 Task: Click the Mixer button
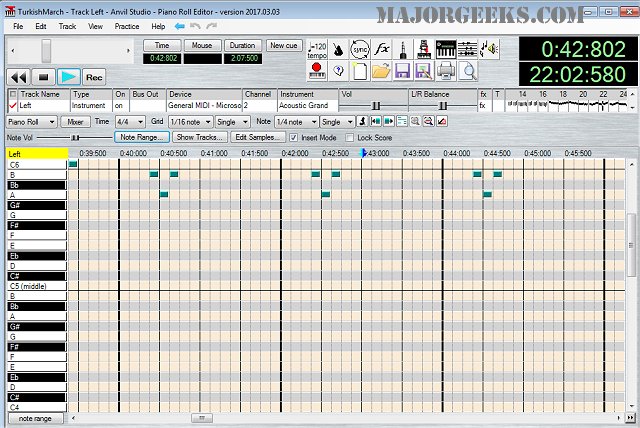(76, 122)
